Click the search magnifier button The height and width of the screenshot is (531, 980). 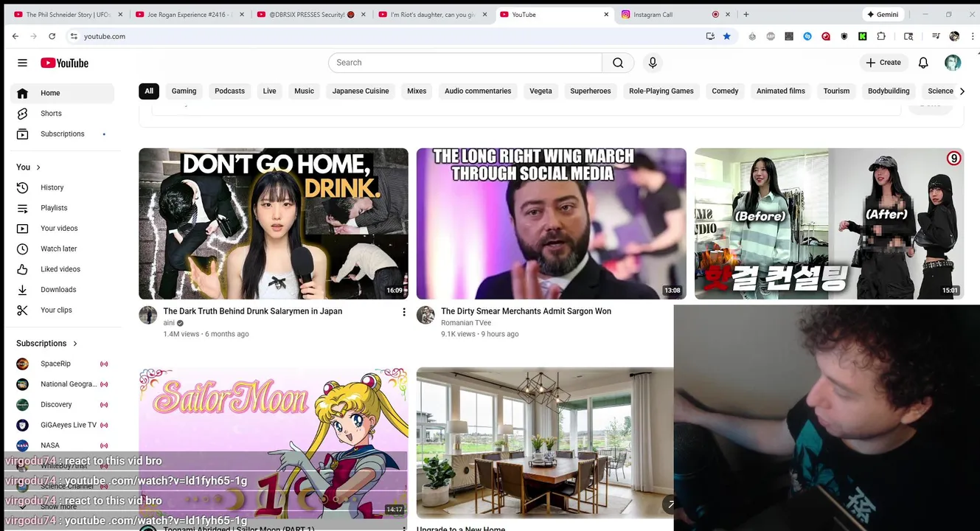618,63
